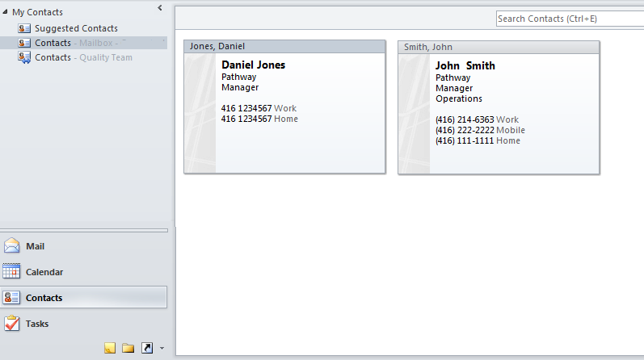Switch to the Tasks module
This screenshot has height=360, width=644.
point(83,324)
